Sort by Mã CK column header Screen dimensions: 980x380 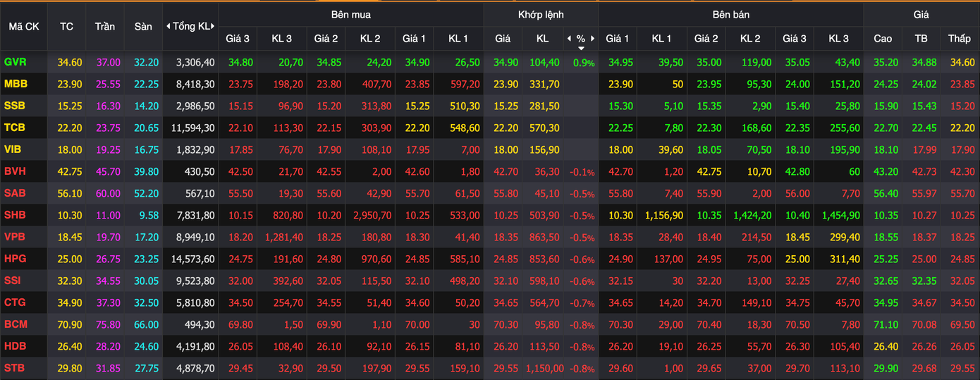pyautogui.click(x=23, y=26)
